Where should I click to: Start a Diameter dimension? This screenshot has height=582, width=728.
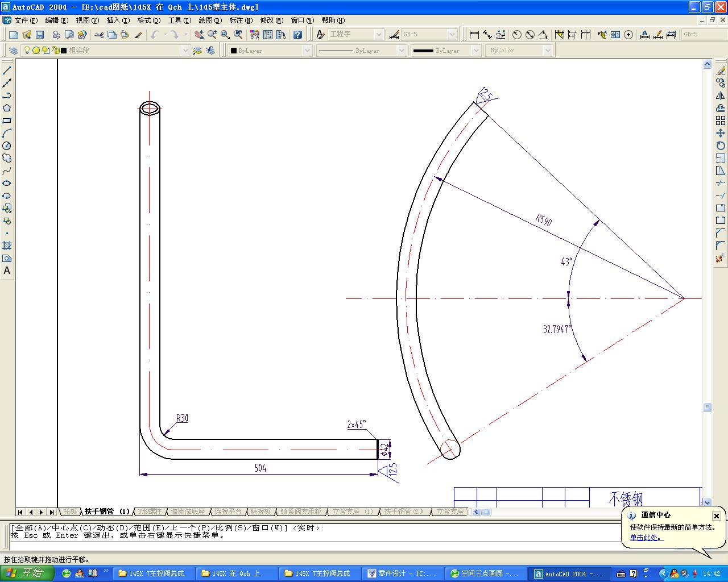coord(530,35)
